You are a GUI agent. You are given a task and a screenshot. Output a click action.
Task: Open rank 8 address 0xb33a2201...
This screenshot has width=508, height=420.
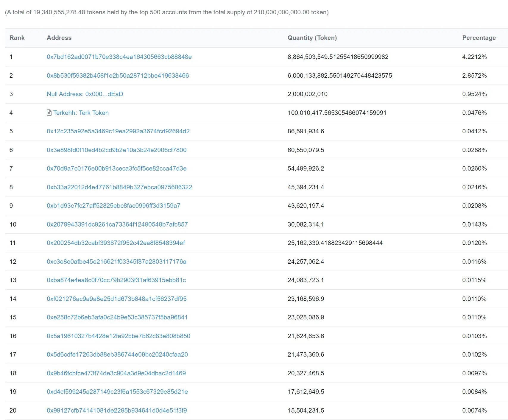pos(119,187)
